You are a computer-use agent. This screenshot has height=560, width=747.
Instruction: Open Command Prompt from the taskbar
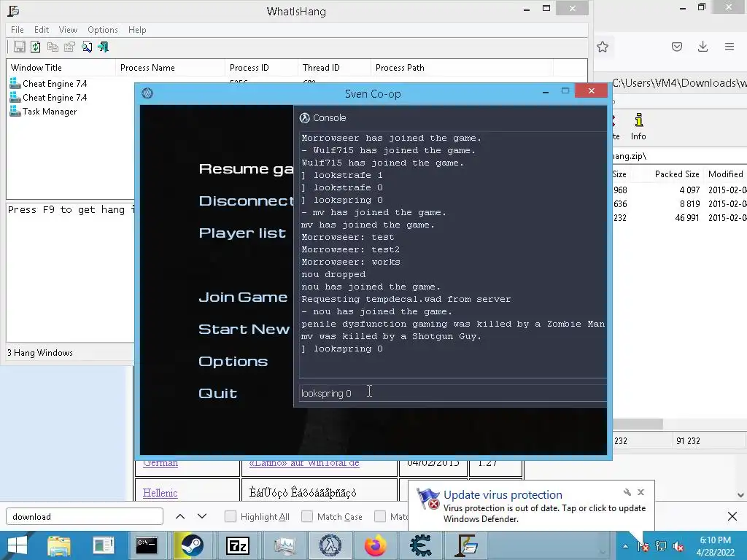tap(146, 545)
